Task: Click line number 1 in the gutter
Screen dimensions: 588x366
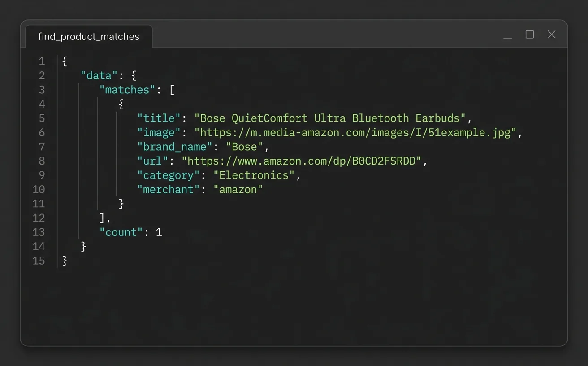Action: tap(42, 61)
